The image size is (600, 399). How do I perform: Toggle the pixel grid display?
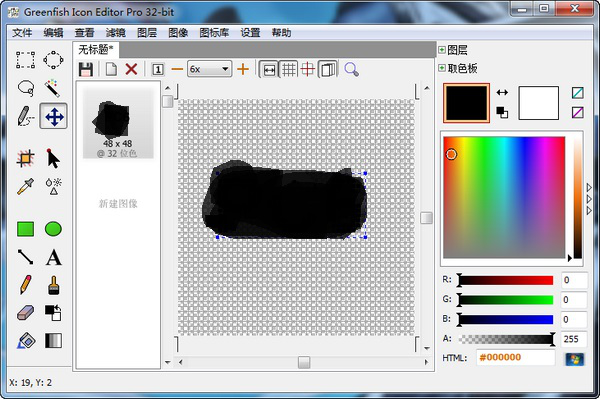tap(289, 70)
